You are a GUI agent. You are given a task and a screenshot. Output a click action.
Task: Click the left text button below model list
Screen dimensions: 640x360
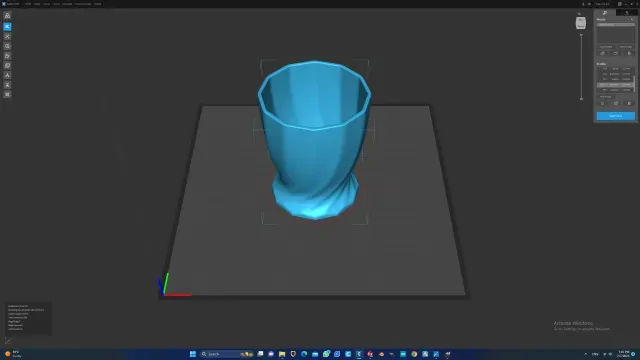(x=606, y=47)
